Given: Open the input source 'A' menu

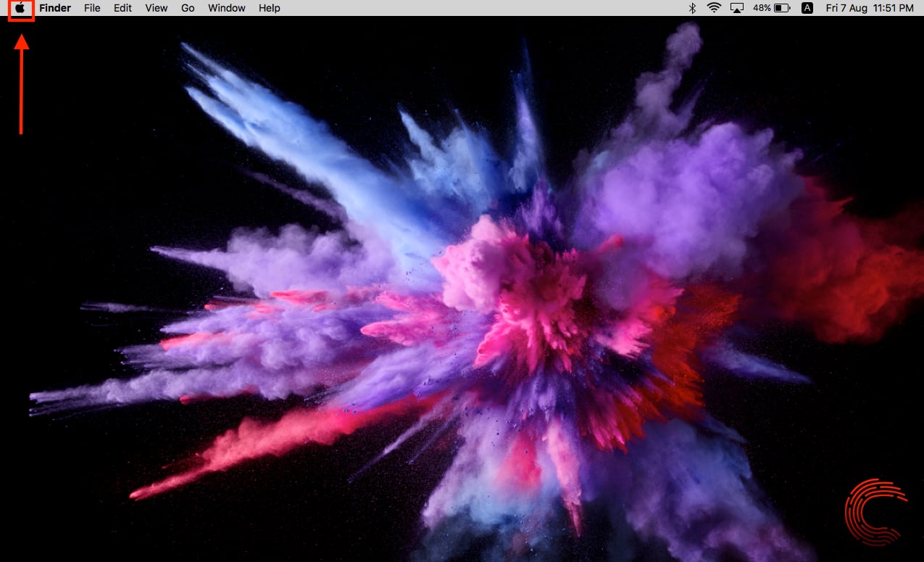Looking at the screenshot, I should tap(807, 8).
